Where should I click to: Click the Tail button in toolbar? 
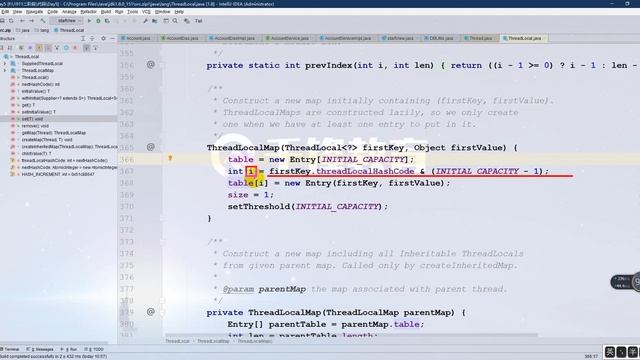[198, 21]
